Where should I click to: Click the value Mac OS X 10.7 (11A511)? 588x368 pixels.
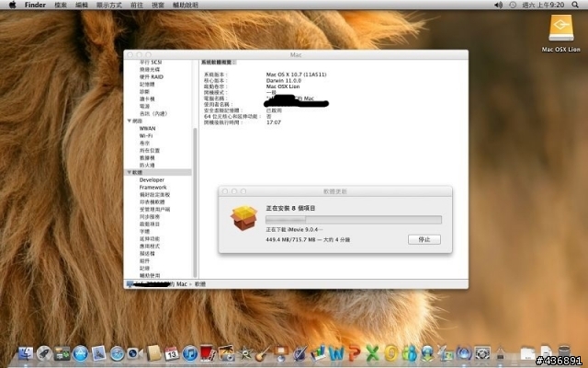coord(296,75)
